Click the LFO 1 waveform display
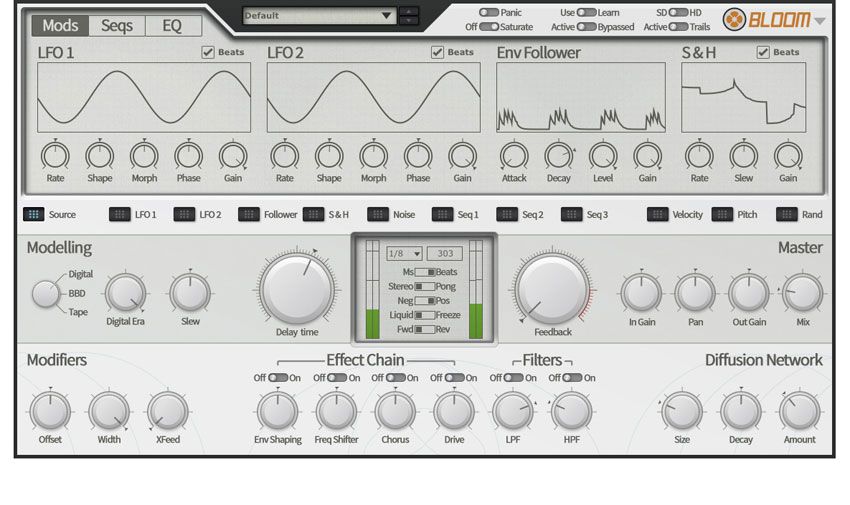The image size is (850, 505). [144, 98]
